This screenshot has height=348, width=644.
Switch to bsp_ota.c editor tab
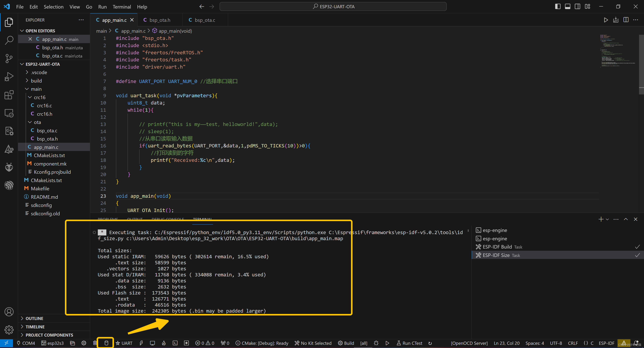point(205,20)
